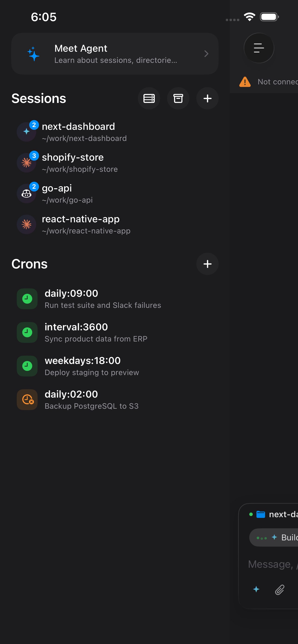Enable the disabled daily:02:00 backup cron
Image resolution: width=298 pixels, height=644 pixels.
(27, 399)
